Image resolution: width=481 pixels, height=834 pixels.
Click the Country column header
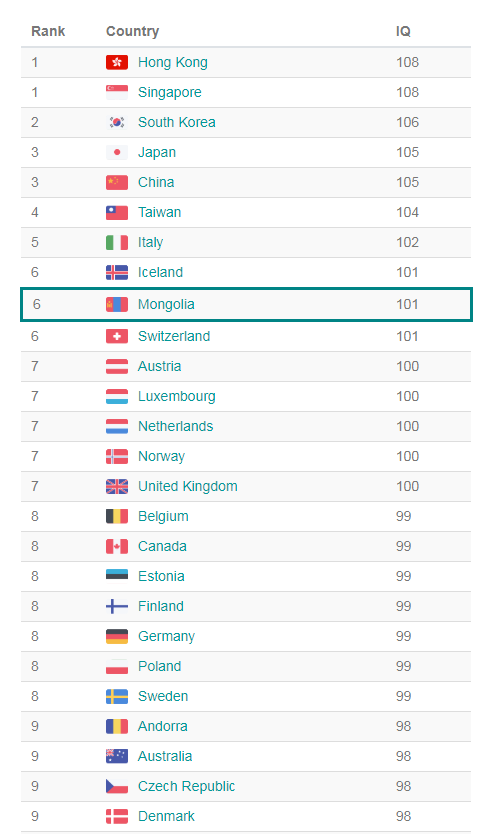tap(132, 31)
